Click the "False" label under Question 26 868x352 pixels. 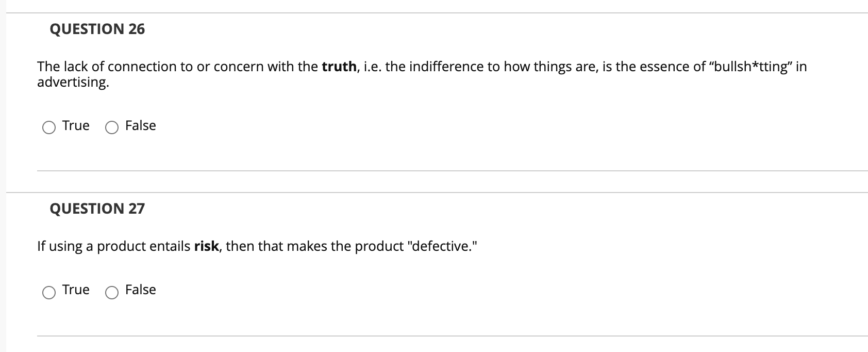(x=140, y=126)
